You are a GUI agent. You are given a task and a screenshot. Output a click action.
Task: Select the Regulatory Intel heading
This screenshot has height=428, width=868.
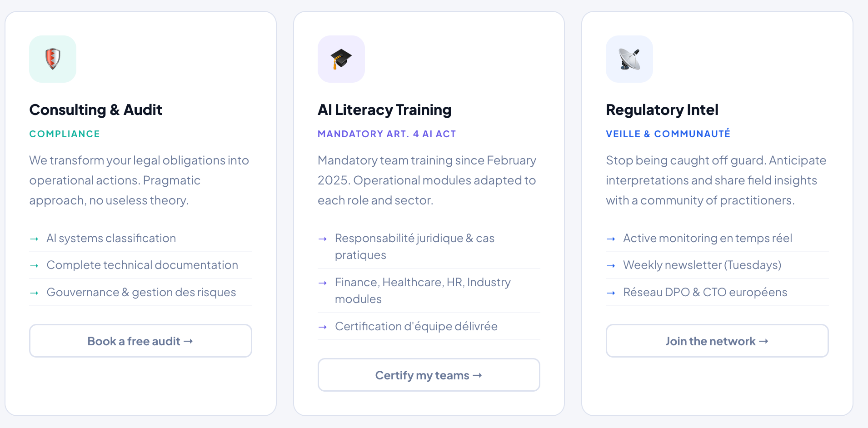tap(662, 110)
